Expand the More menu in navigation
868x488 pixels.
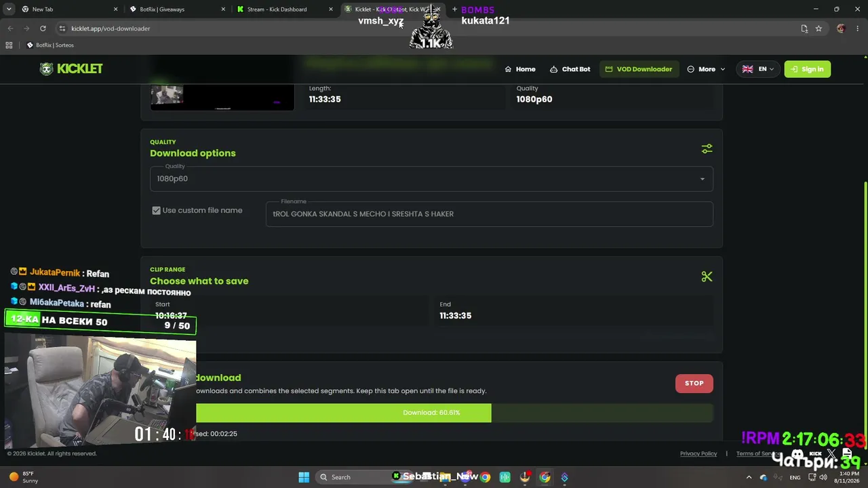point(706,69)
